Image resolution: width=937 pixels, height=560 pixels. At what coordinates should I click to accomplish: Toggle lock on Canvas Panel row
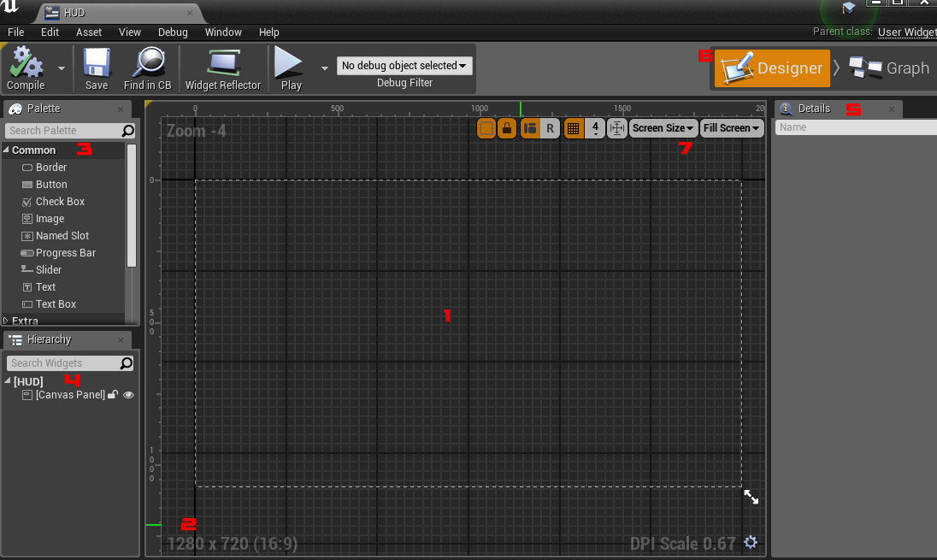pos(112,395)
